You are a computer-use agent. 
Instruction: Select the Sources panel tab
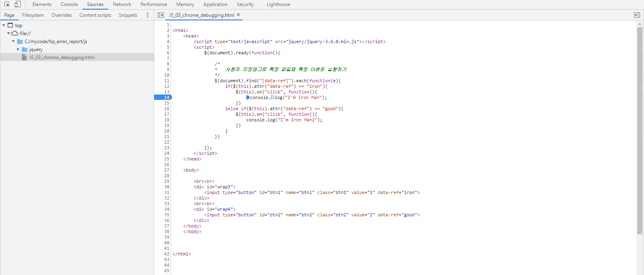[95, 4]
